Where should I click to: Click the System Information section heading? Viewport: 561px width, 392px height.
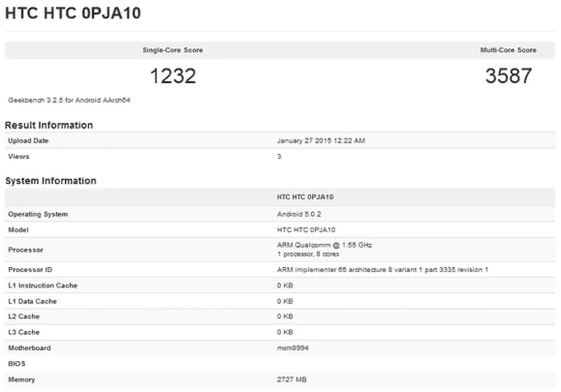(50, 181)
